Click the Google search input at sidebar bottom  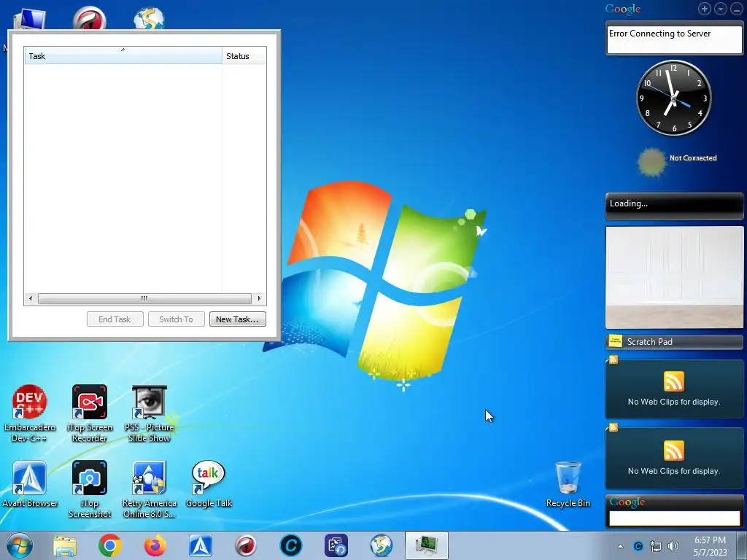[674, 518]
